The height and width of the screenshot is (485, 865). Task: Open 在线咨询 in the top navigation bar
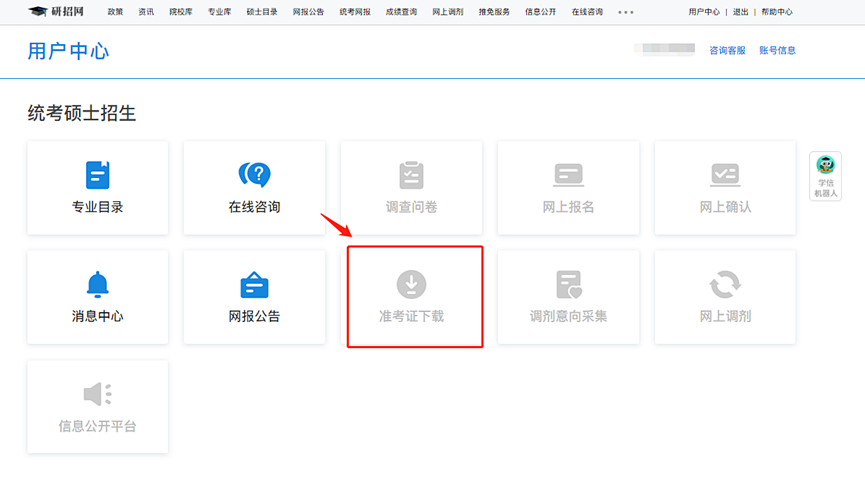coord(588,12)
